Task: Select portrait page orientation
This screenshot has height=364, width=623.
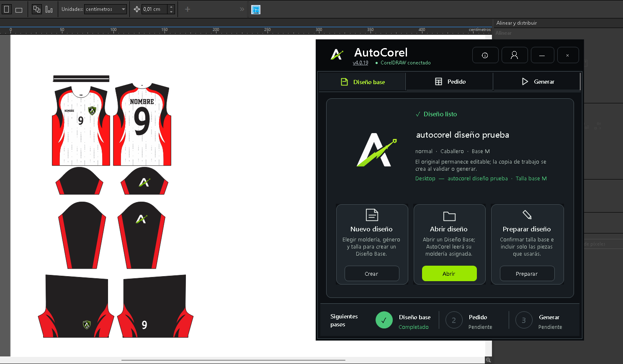Action: coord(7,9)
